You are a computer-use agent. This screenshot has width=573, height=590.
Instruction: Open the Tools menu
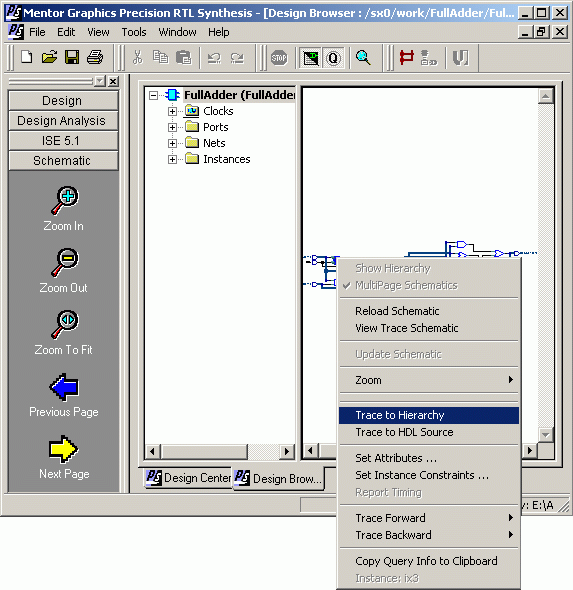coord(134,32)
